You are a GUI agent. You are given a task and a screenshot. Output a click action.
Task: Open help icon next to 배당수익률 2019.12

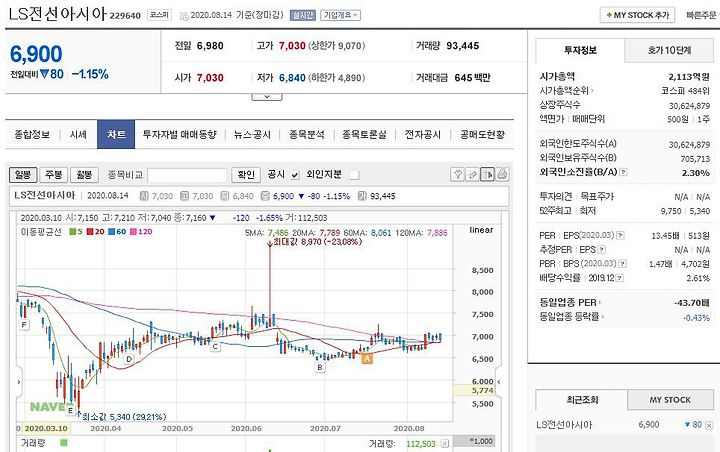(619, 278)
